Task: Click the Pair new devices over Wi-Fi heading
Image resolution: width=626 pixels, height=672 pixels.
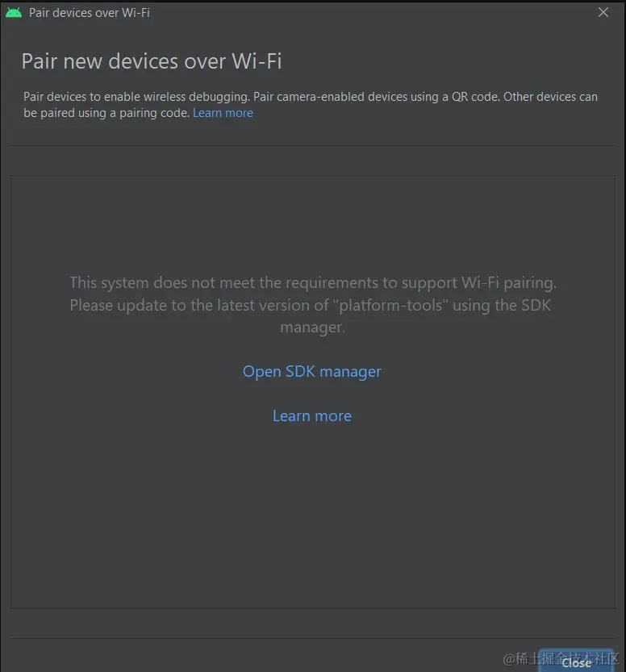Action: tap(152, 61)
